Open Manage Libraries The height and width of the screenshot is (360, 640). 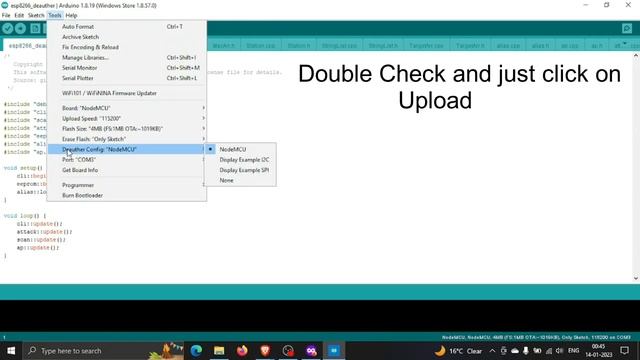127,58
